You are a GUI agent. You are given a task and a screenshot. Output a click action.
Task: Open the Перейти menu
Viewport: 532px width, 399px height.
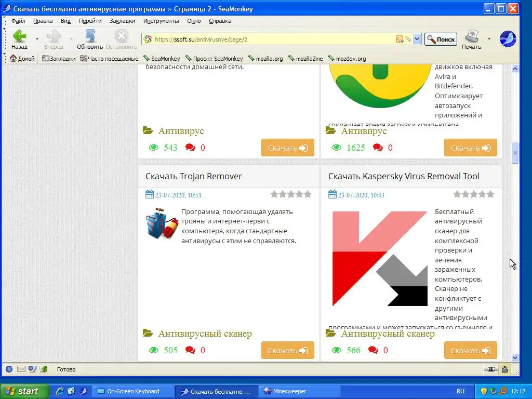coord(90,21)
